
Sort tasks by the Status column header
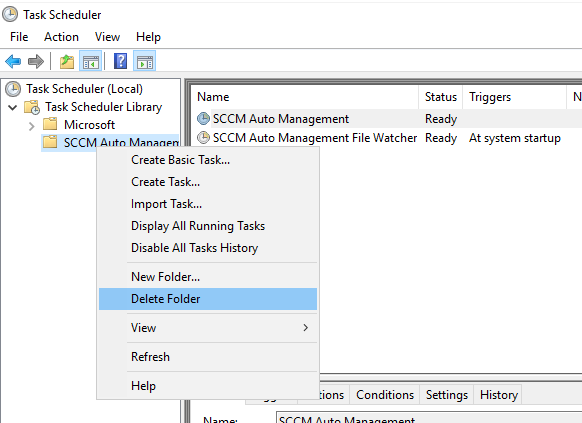(x=441, y=97)
